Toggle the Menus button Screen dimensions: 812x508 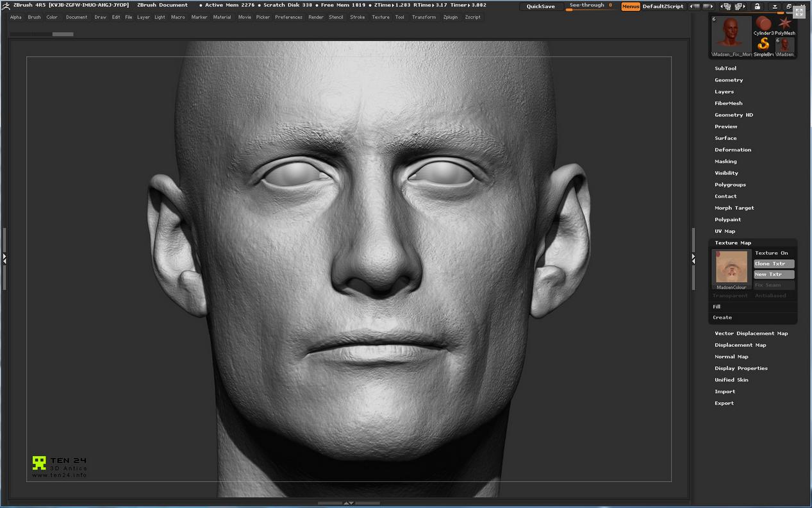(630, 6)
